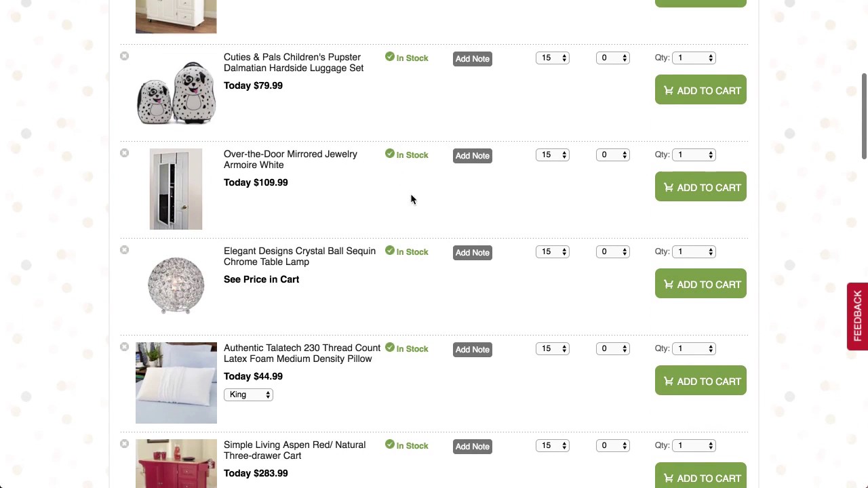Screen dimensions: 868x488
Task: Click the page vertical scrollbar
Action: tap(864, 117)
